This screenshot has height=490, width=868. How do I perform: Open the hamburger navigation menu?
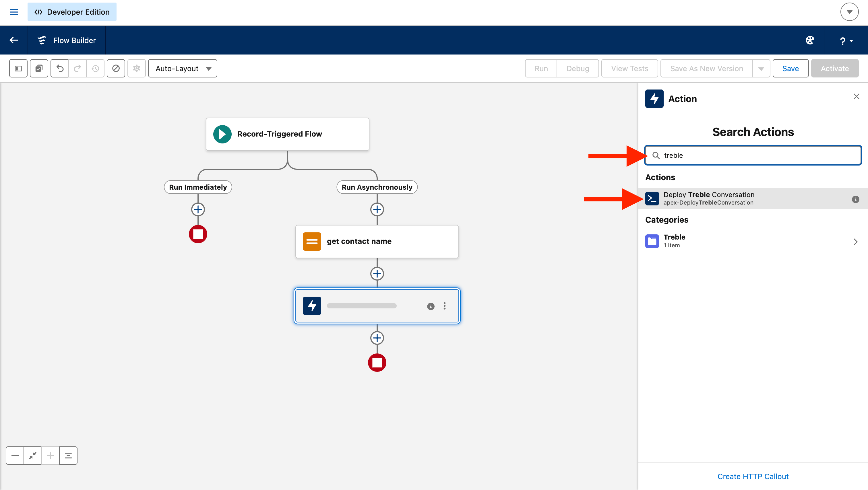[x=14, y=12]
